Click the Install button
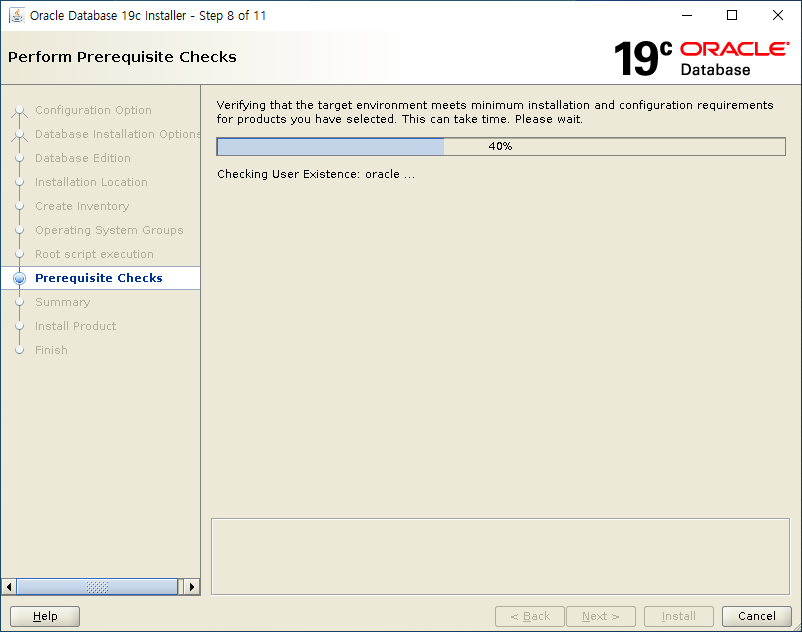 [x=679, y=616]
